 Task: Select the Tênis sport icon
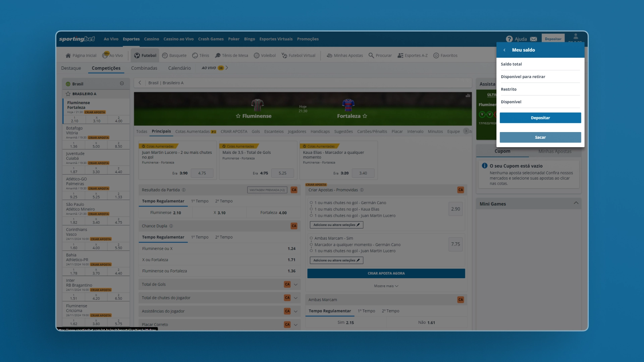[195, 56]
